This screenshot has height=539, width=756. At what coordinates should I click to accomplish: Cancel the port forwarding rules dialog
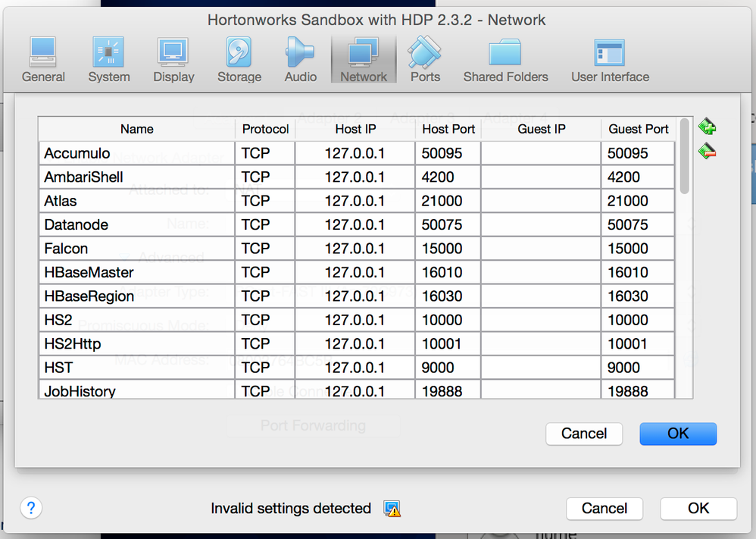pyautogui.click(x=584, y=434)
